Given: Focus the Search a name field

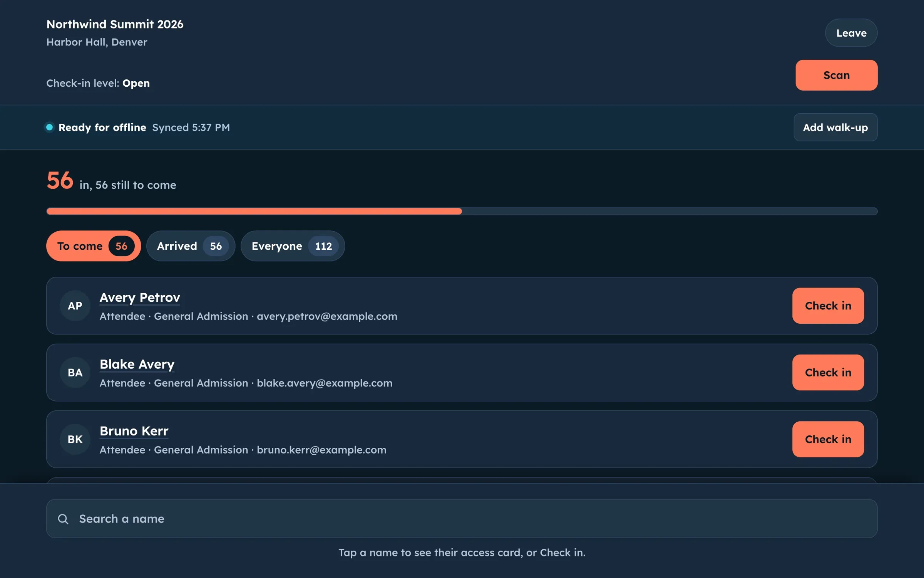Looking at the screenshot, I should point(462,519).
